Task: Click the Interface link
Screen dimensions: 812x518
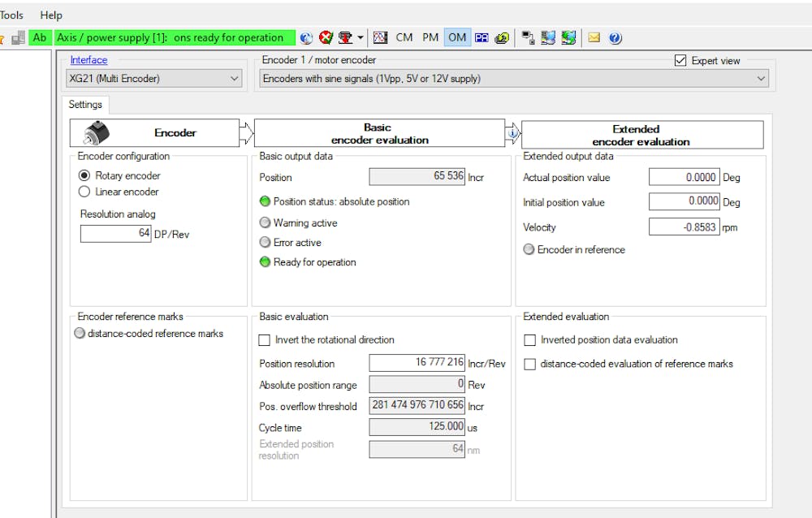Action: [x=89, y=59]
